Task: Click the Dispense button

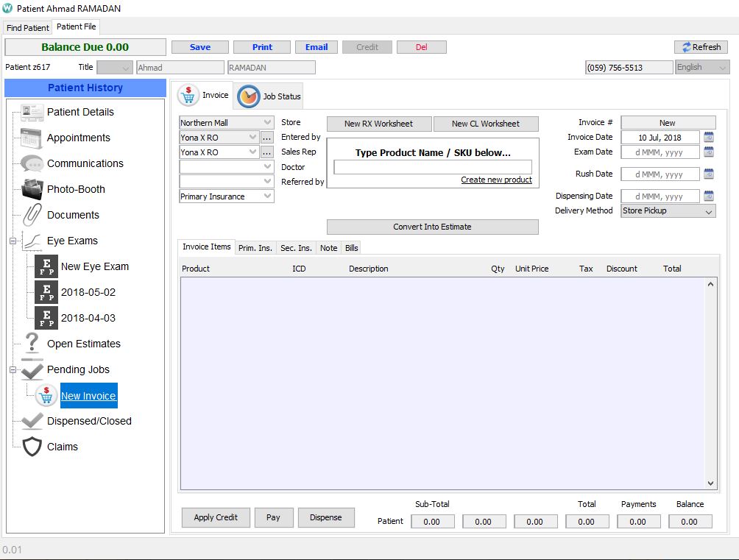Action: point(325,517)
